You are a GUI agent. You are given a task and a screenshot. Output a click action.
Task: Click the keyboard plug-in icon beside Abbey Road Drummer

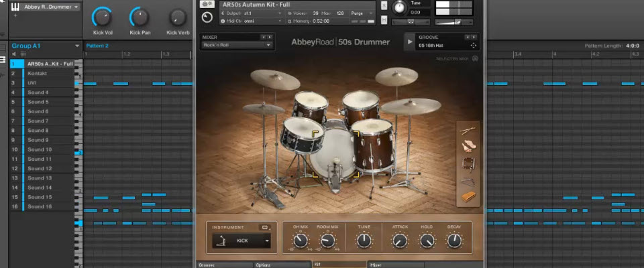pyautogui.click(x=15, y=7)
